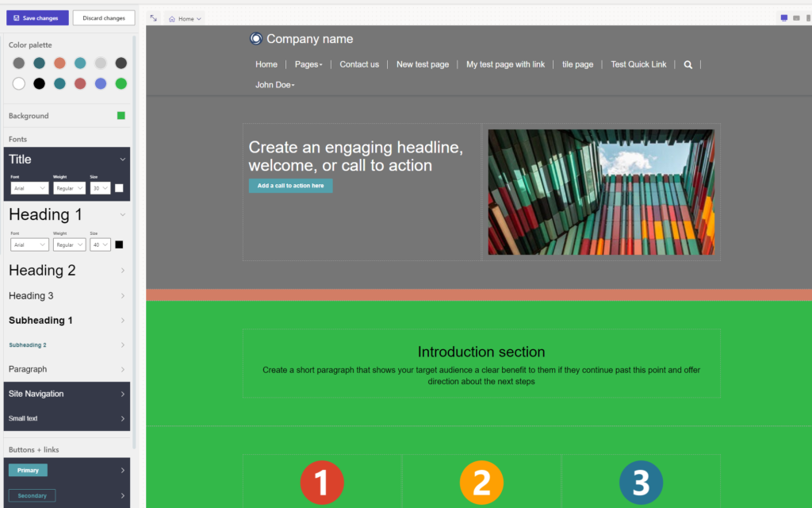This screenshot has height=508, width=812.
Task: Select the medium gray palette swatch beside dark teal
Action: 19,63
